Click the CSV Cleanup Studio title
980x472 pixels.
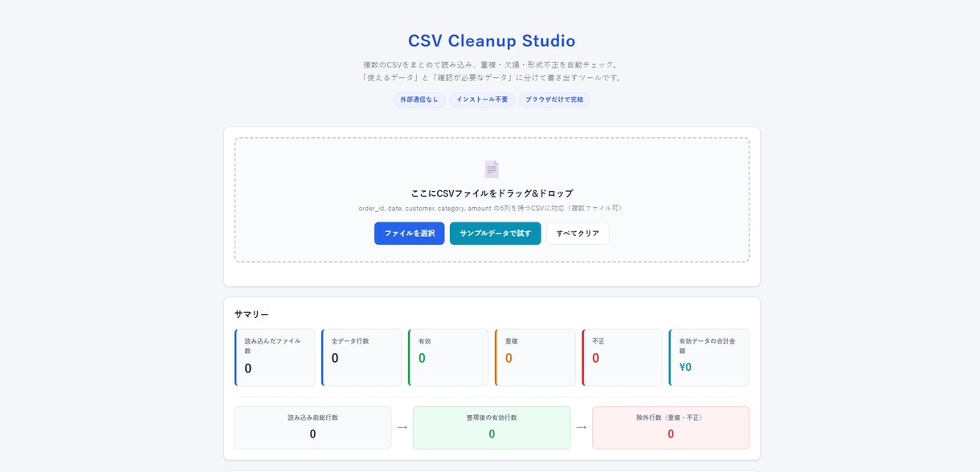(x=492, y=41)
